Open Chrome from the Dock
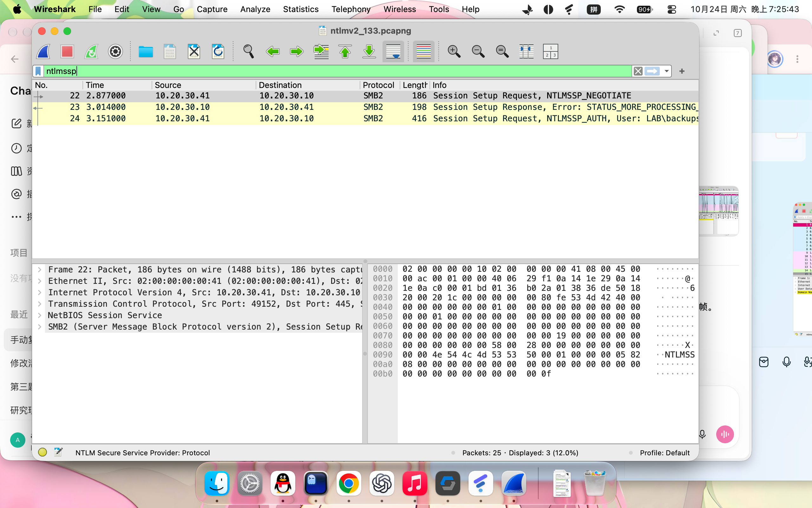Screen dimensions: 812x508 [x=349, y=484]
